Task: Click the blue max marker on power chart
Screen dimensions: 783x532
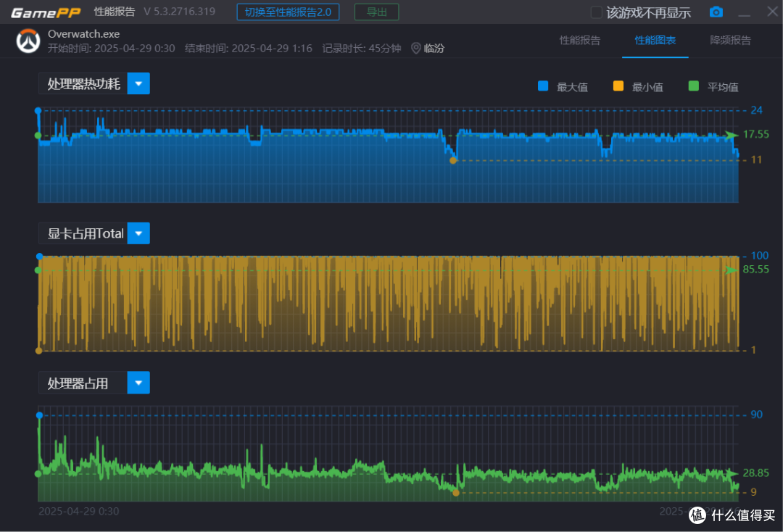Action: [x=38, y=110]
